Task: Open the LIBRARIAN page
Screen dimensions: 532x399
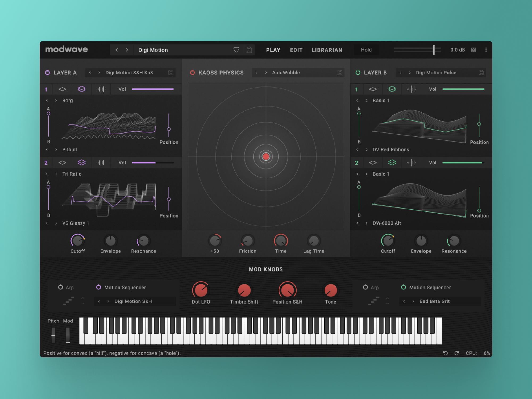Action: pos(327,50)
